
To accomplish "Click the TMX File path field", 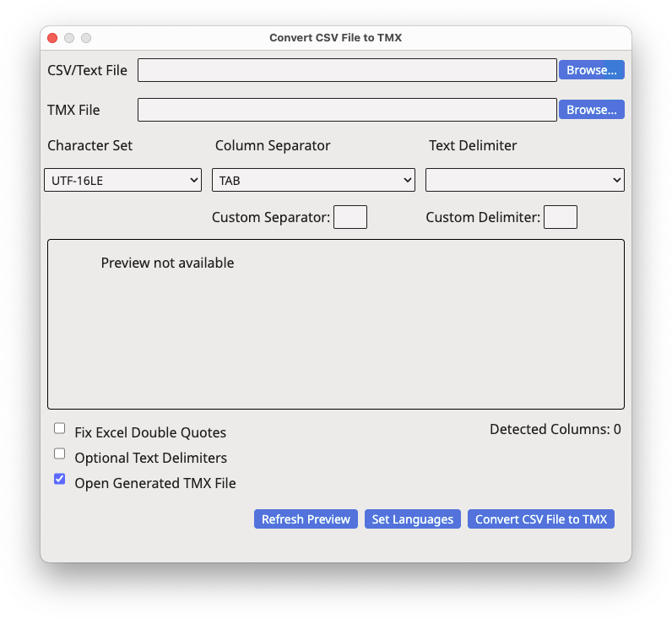I will pyautogui.click(x=347, y=110).
